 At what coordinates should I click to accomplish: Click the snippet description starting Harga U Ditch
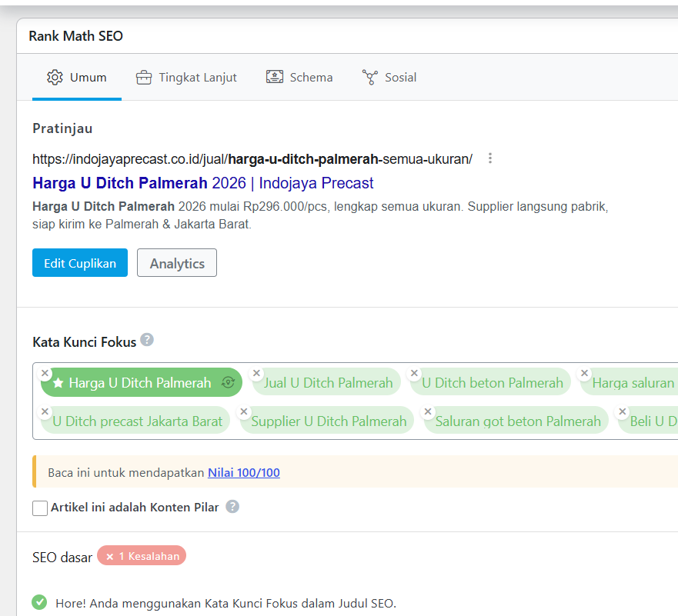(x=320, y=215)
